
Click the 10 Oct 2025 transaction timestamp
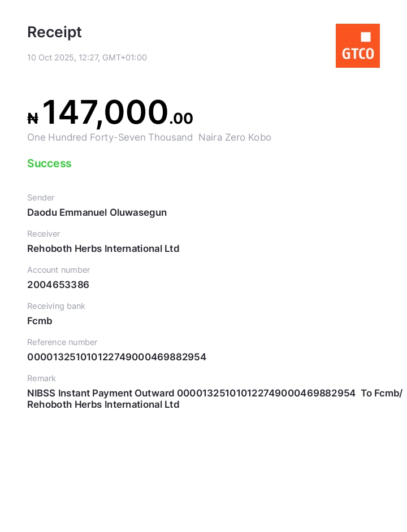(x=87, y=58)
